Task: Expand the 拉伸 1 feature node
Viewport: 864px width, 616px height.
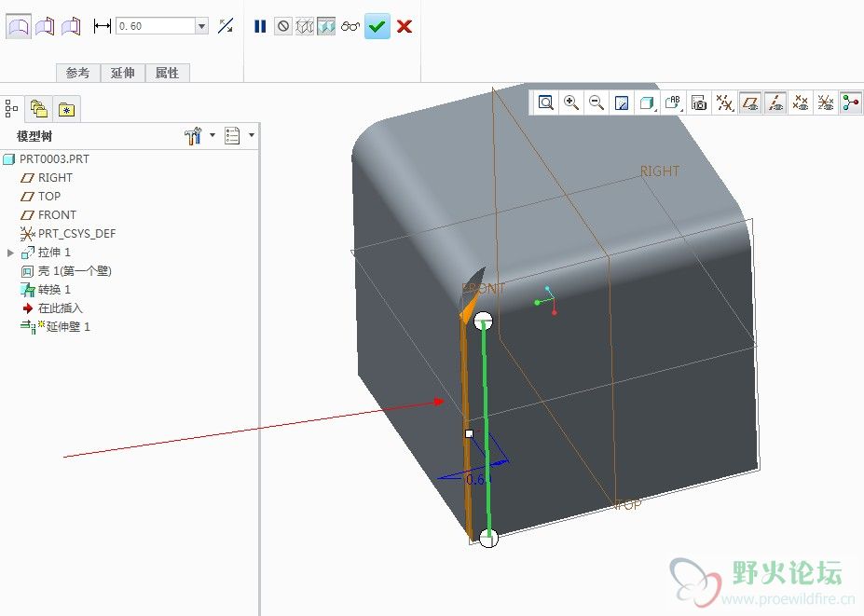Action: click(x=10, y=253)
